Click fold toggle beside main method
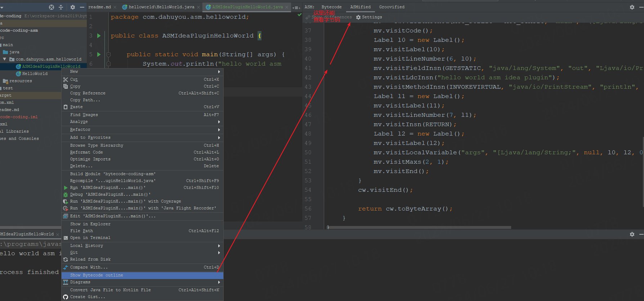This screenshot has width=644, height=301. pos(108,54)
